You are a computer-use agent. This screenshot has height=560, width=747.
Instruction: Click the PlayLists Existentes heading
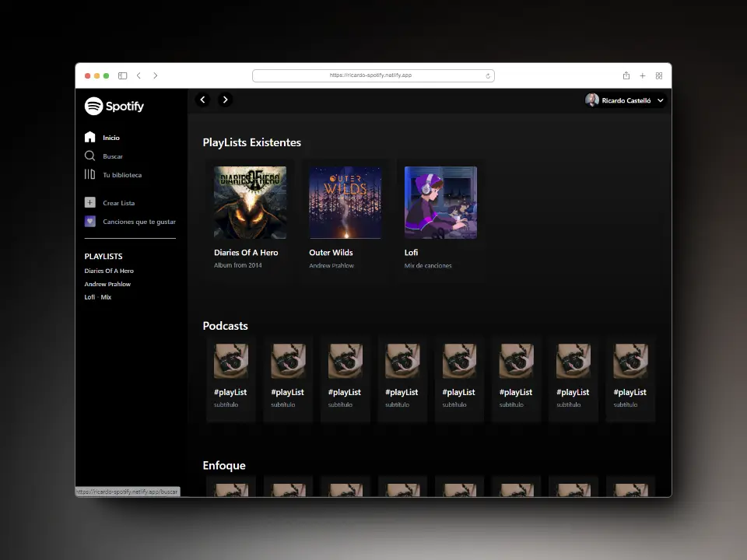251,142
